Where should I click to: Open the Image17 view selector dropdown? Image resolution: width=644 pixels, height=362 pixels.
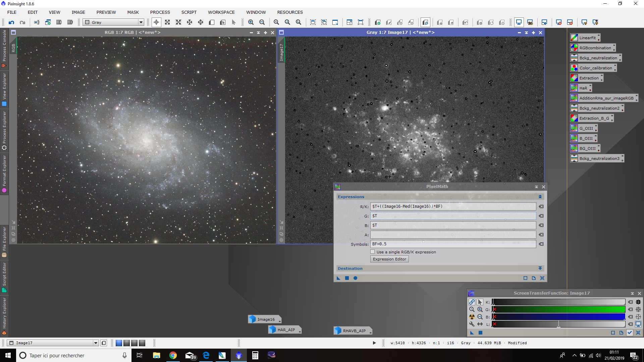coord(53,343)
